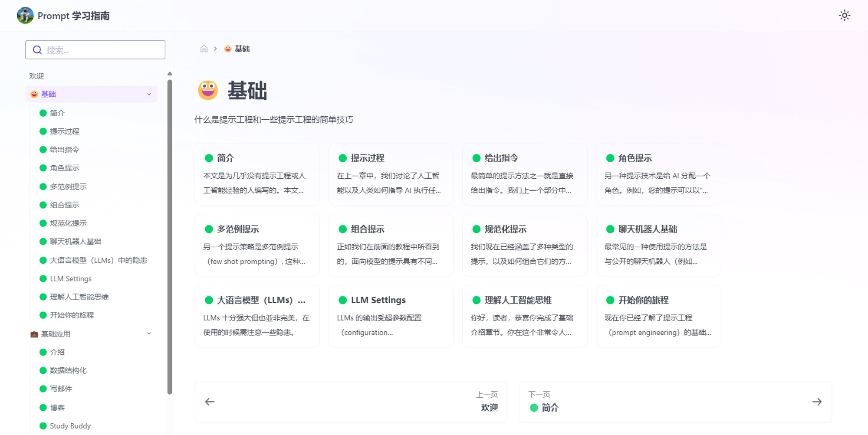Click the search magnifier icon

(37, 50)
